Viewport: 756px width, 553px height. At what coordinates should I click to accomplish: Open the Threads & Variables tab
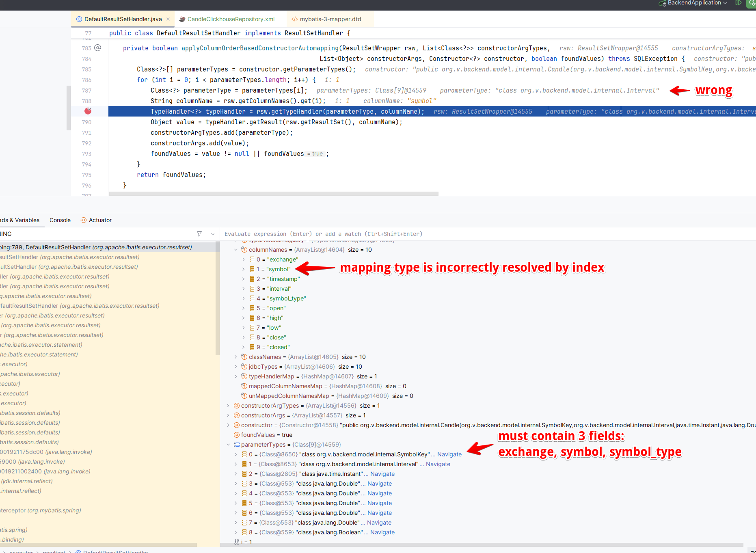coord(19,220)
